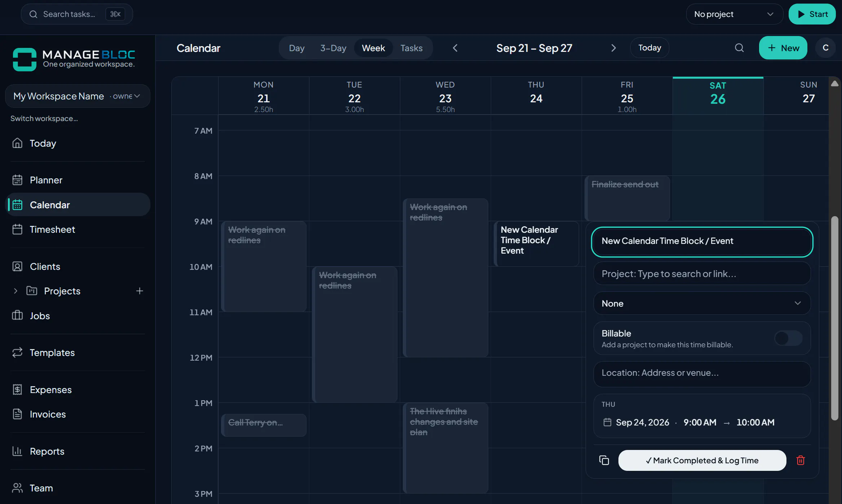842x504 pixels.
Task: Click the calendar search magnifier icon
Action: (x=739, y=48)
